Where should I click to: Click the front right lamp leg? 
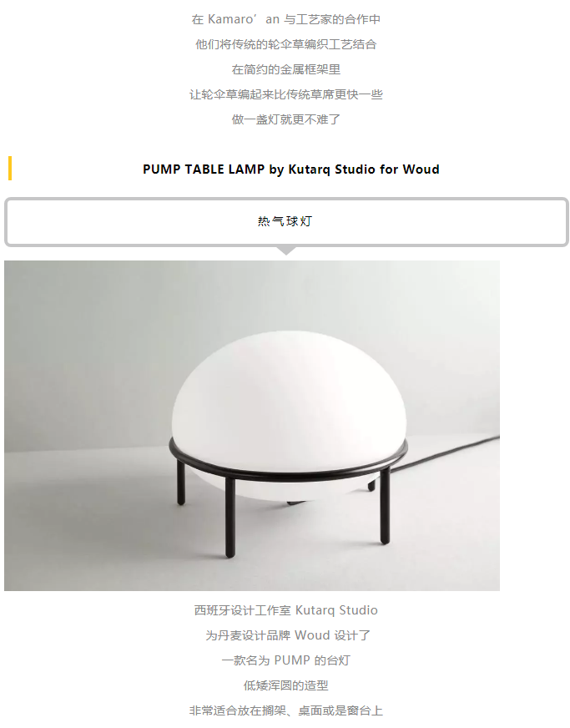[385, 506]
